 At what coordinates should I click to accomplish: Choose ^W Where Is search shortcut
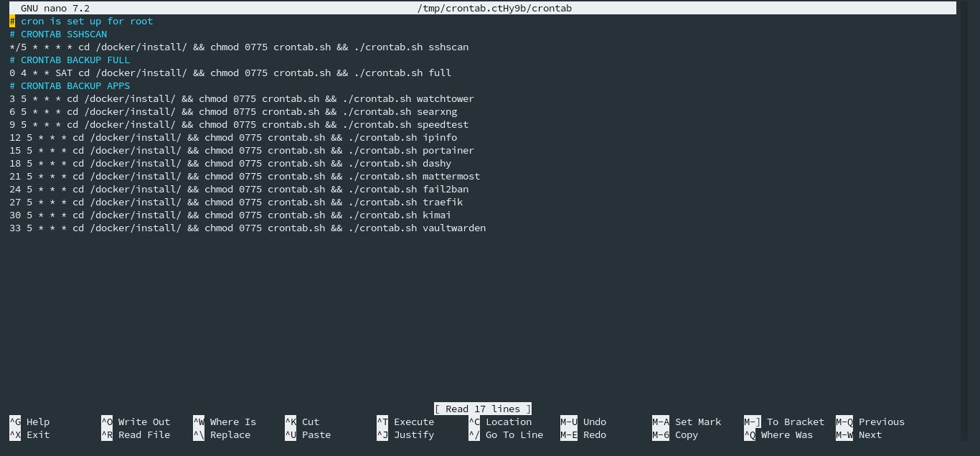point(225,422)
